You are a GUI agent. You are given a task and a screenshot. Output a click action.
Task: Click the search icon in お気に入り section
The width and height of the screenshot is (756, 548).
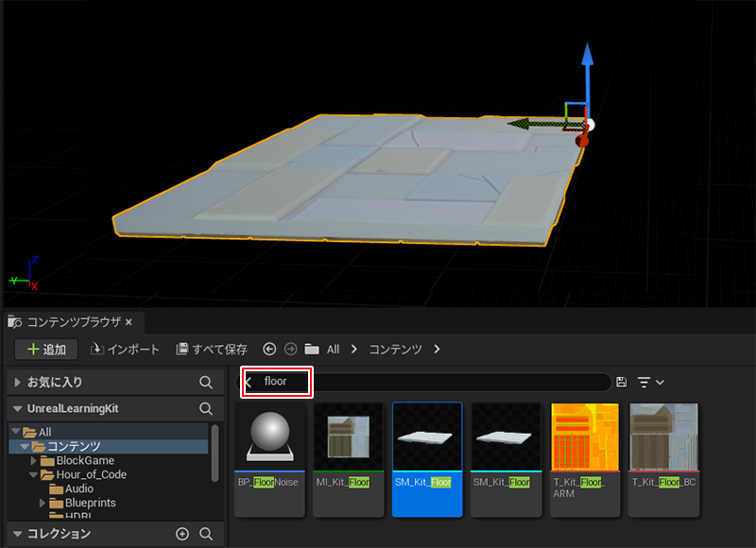pos(206,383)
